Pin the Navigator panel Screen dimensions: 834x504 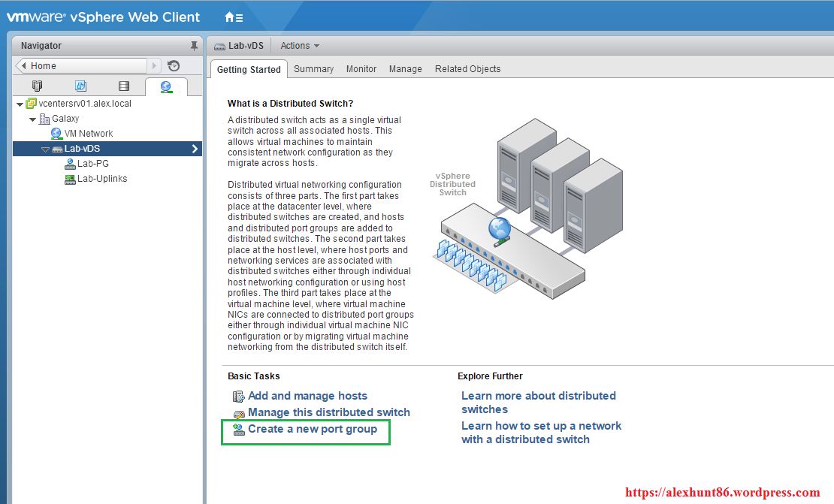194,46
